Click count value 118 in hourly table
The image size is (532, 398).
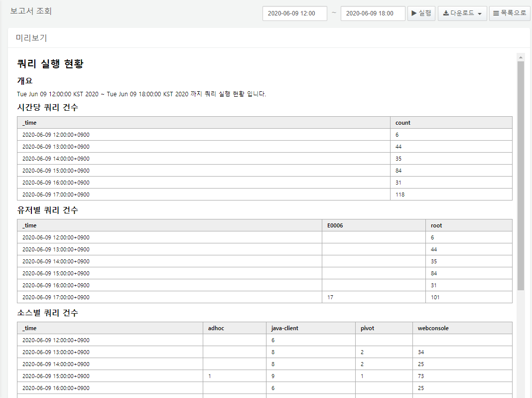(x=400, y=195)
